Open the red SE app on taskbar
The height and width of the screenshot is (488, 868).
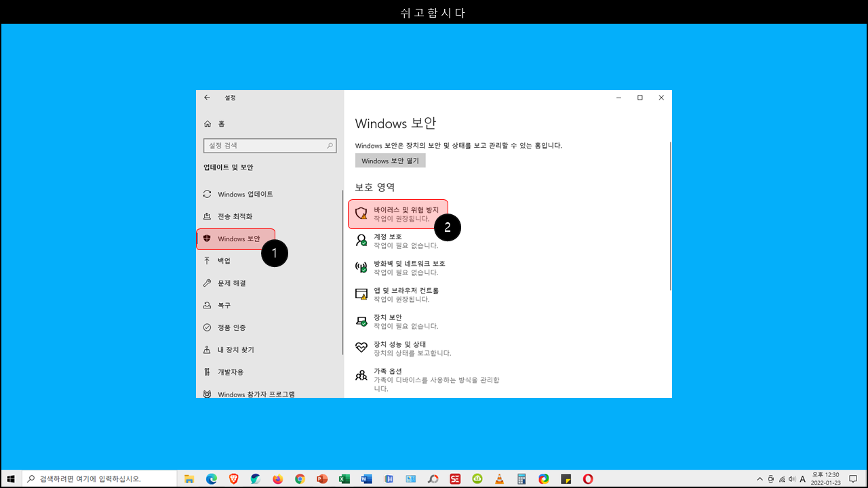(x=456, y=479)
